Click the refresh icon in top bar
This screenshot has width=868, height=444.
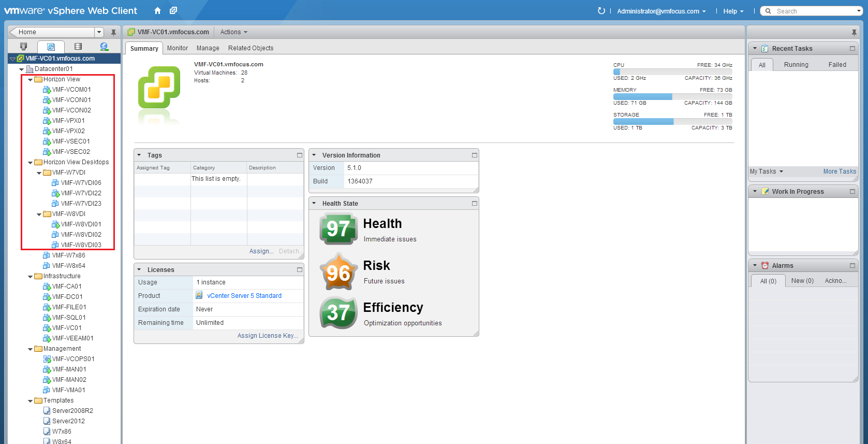601,11
